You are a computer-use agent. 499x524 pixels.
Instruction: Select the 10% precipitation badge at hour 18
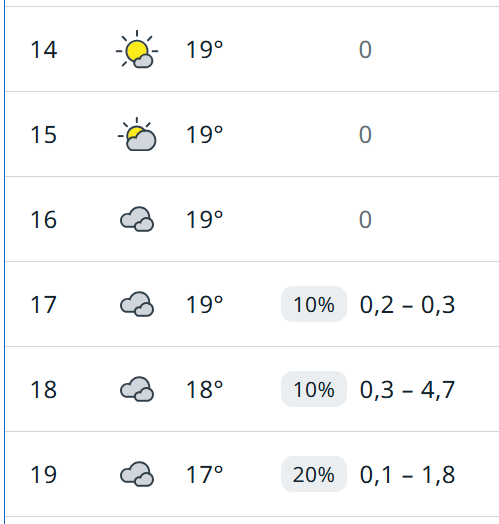[x=314, y=389]
